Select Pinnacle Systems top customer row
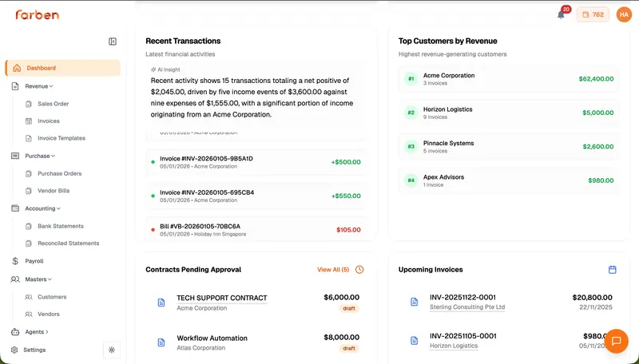 click(508, 147)
